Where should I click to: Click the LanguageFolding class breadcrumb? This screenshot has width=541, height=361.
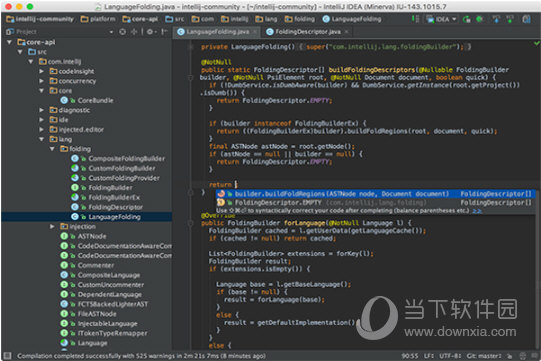point(352,19)
